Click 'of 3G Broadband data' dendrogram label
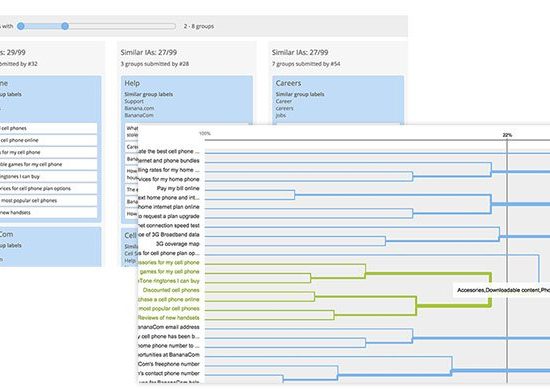 tap(169, 235)
